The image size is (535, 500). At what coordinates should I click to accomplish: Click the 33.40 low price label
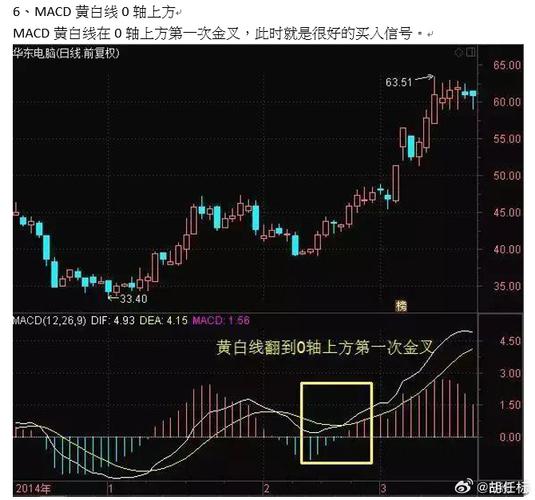pyautogui.click(x=133, y=299)
